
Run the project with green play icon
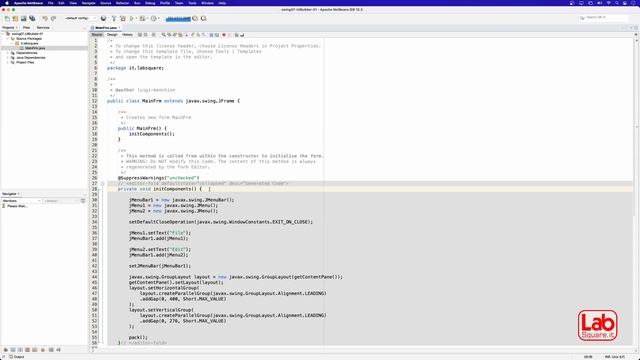(x=131, y=18)
